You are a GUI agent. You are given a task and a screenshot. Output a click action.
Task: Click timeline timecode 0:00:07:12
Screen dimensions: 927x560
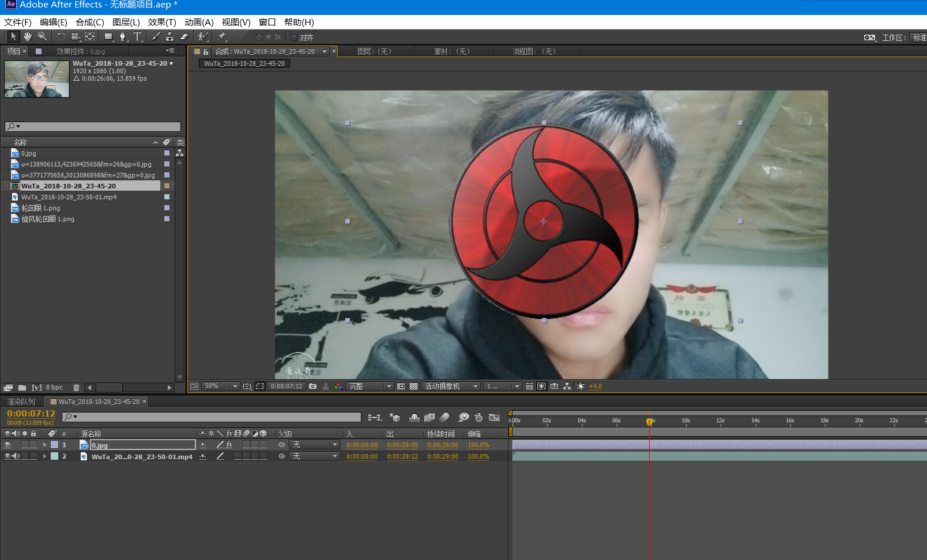[x=31, y=414]
